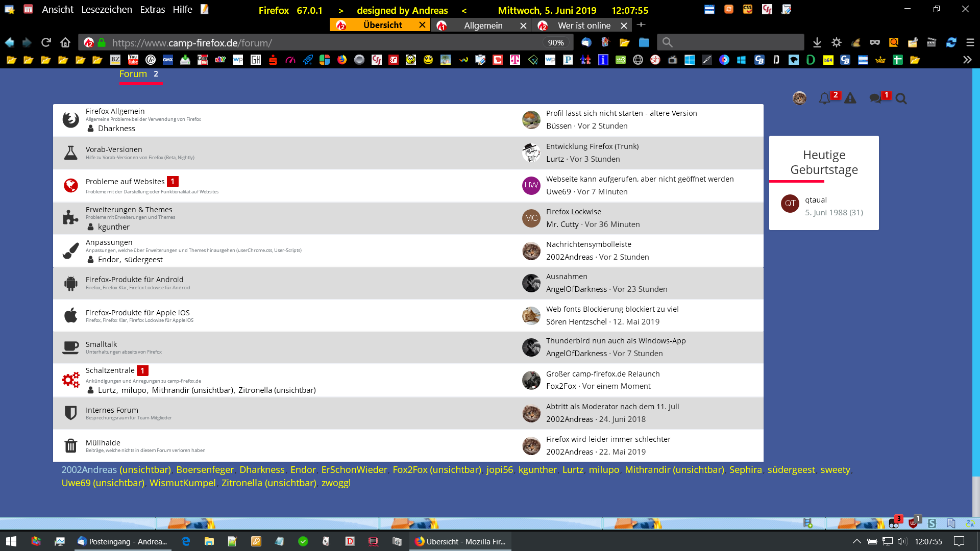Screen dimensions: 980x551
Task: Open the Firefox hamburger menu
Action: click(970, 42)
